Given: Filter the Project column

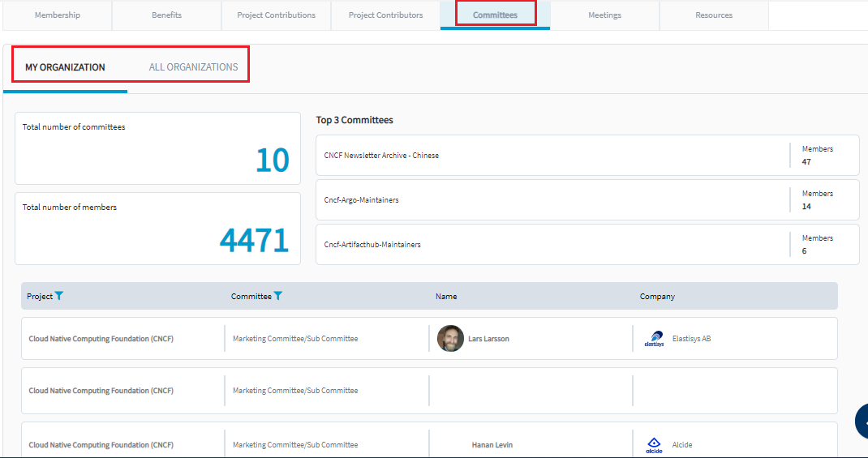Looking at the screenshot, I should click(x=59, y=296).
